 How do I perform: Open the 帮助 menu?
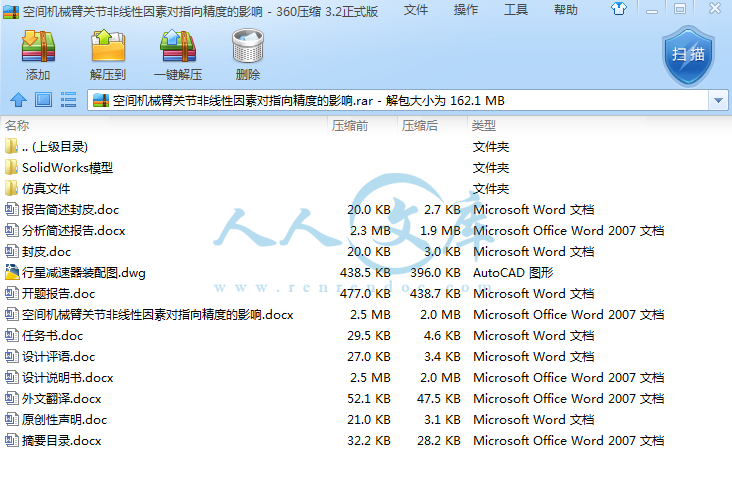[565, 10]
